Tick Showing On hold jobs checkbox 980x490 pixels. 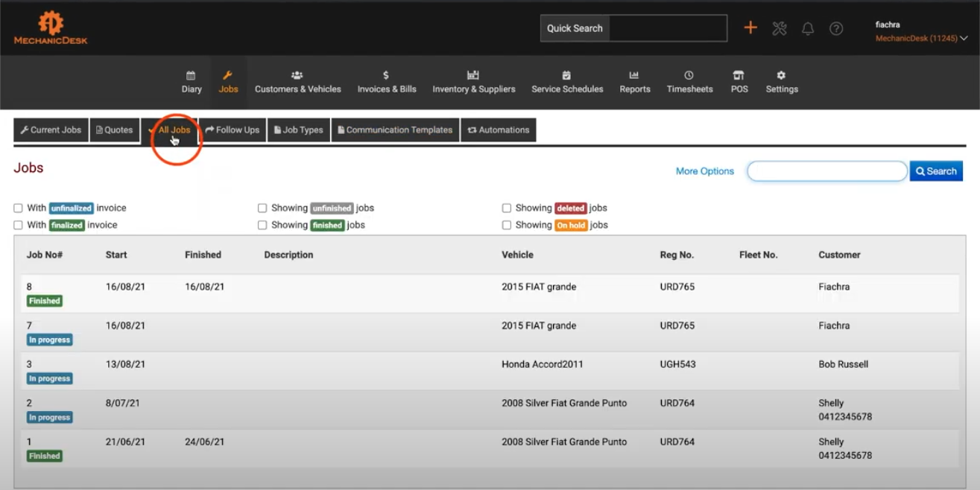pyautogui.click(x=507, y=225)
